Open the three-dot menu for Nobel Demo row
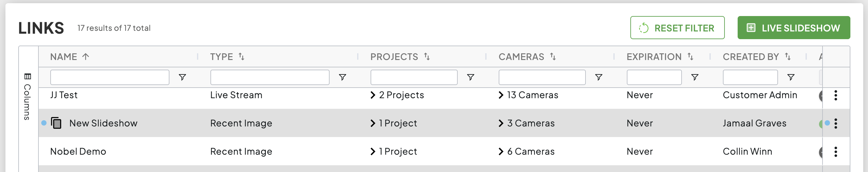 coord(835,152)
